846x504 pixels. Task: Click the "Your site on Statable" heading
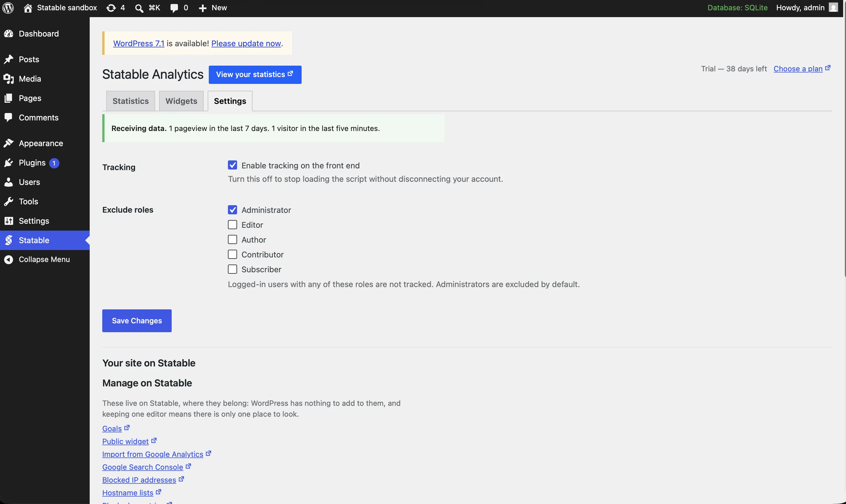coord(149,363)
